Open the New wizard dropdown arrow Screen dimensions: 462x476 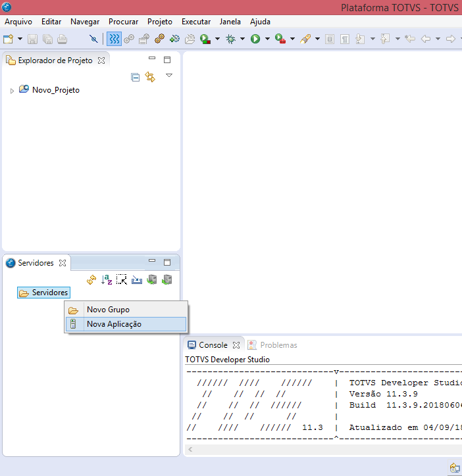(x=20, y=39)
